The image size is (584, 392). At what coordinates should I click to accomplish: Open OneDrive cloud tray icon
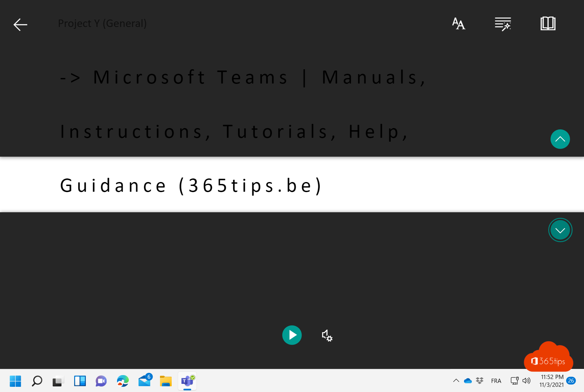(x=468, y=381)
